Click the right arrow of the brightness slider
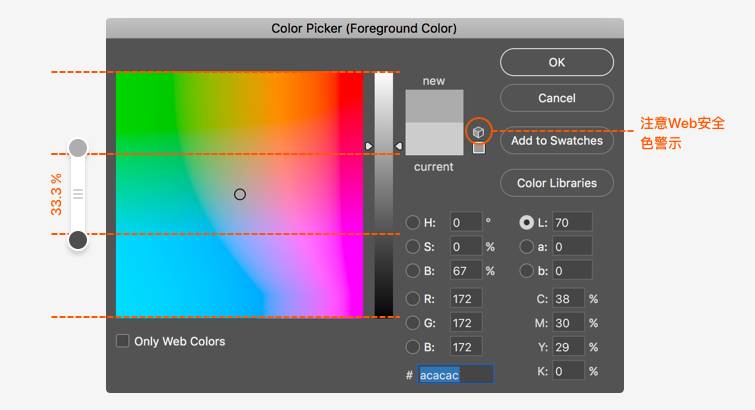 tap(398, 146)
